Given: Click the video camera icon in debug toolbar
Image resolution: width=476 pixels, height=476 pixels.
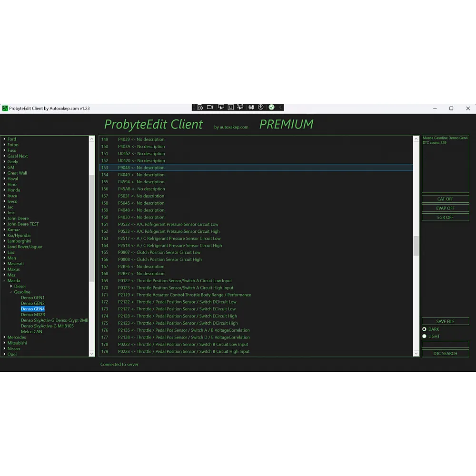Looking at the screenshot, I should point(210,108).
